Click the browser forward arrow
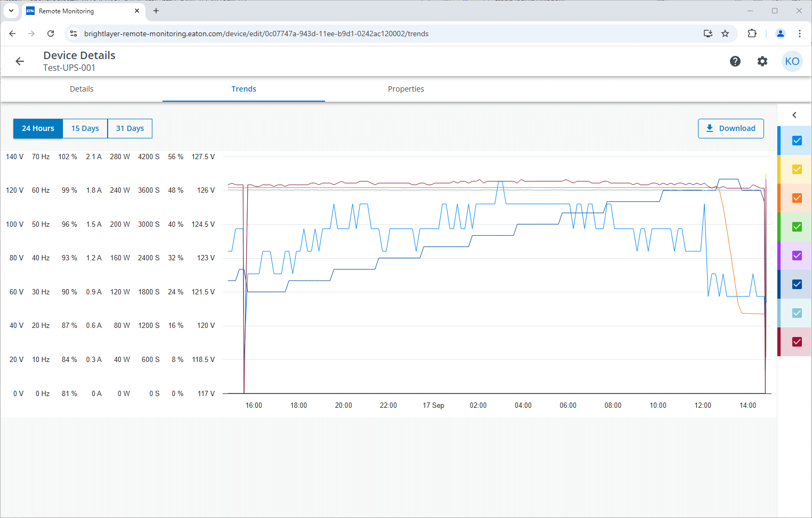Image resolution: width=812 pixels, height=518 pixels. [31, 34]
